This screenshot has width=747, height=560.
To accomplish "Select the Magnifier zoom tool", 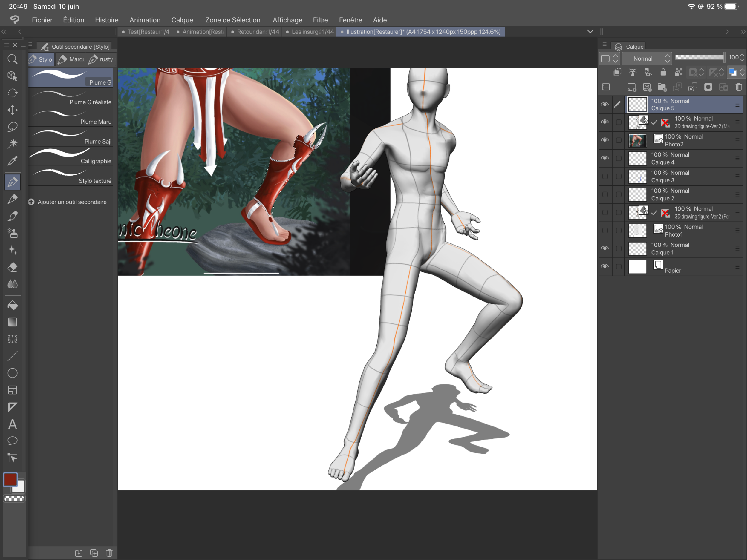I will tap(13, 59).
